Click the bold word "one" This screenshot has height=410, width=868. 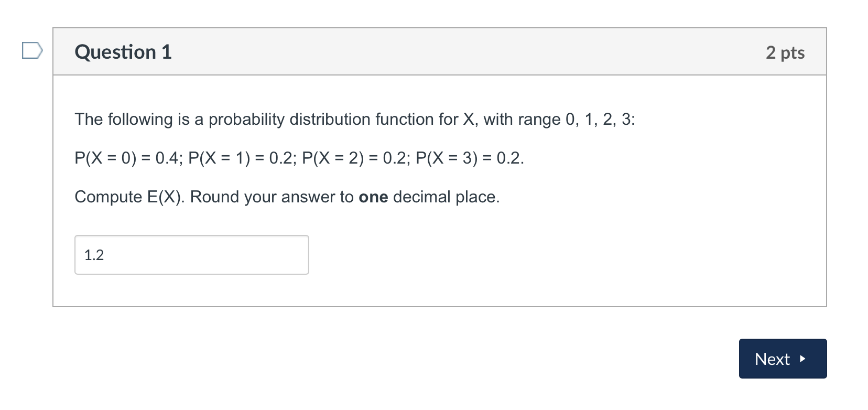point(373,197)
